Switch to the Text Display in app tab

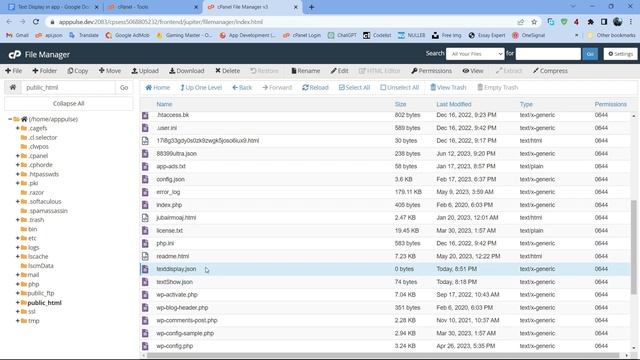52,7
